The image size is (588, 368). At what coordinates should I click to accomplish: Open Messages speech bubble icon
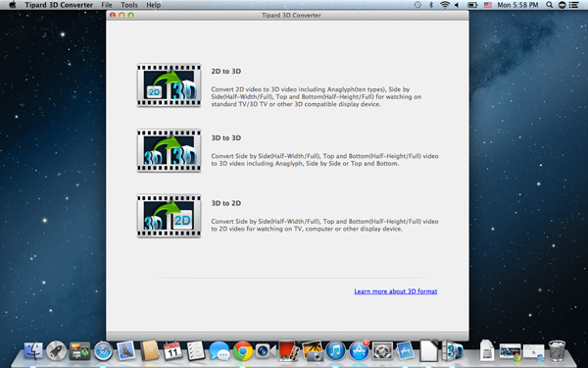(x=219, y=351)
